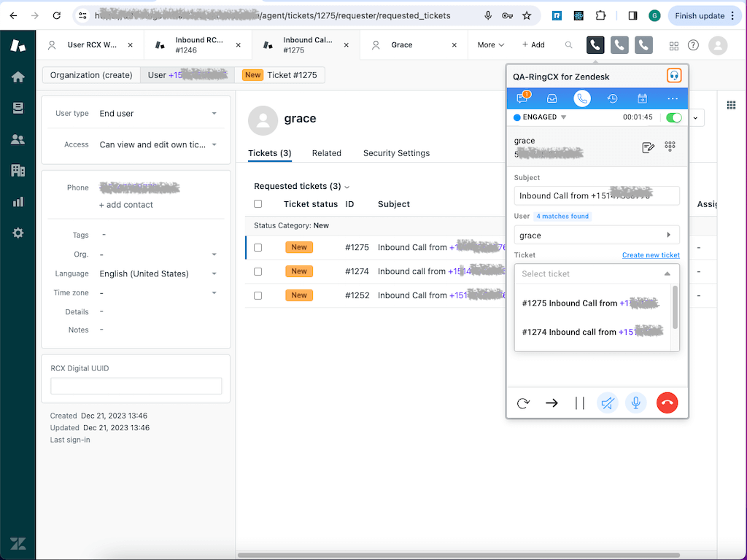Click inside the Subject input field
This screenshot has width=747, height=560.
(x=597, y=195)
